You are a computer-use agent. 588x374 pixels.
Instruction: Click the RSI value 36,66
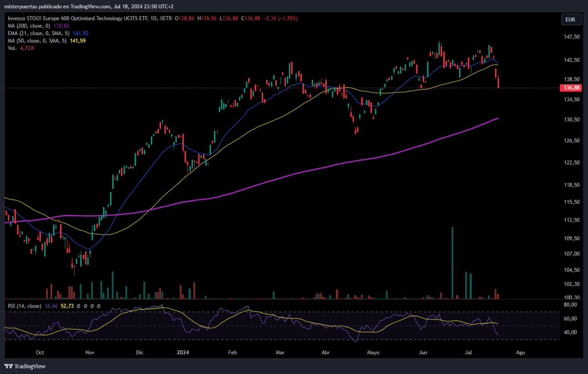(51, 306)
